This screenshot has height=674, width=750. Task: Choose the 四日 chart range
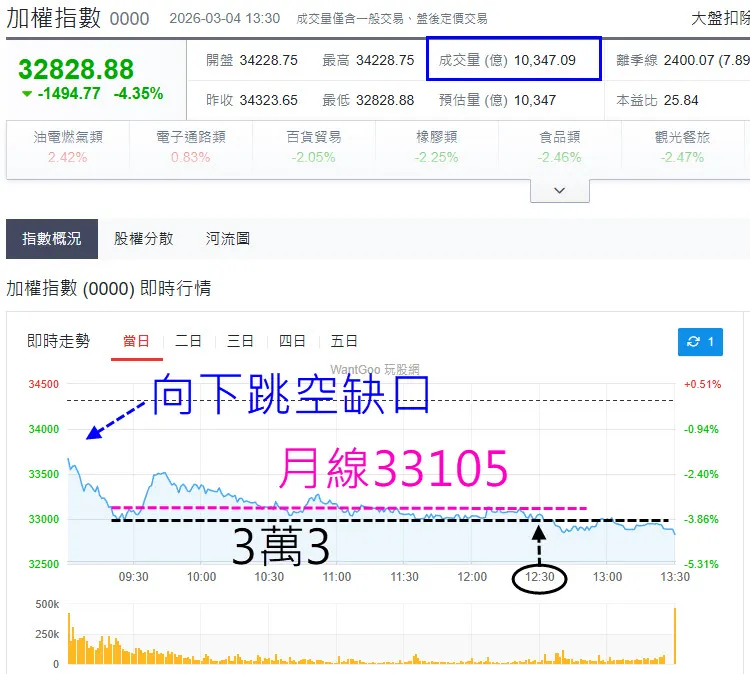coord(292,342)
